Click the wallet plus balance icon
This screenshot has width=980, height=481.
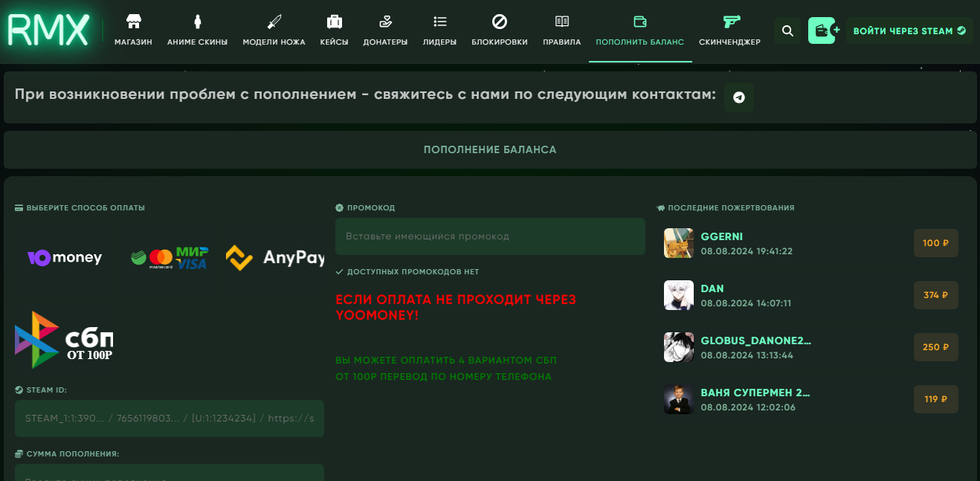coord(824,31)
